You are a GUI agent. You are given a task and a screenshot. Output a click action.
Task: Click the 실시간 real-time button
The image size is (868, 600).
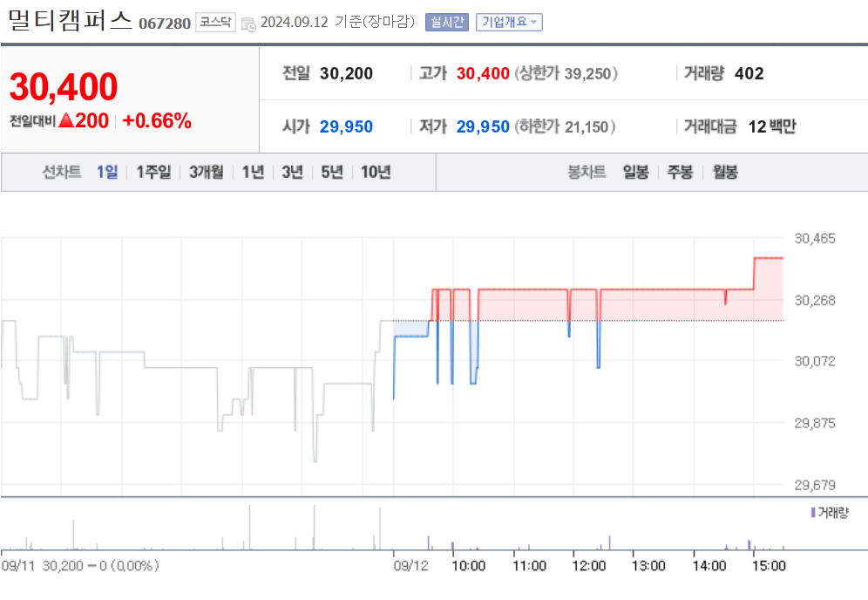[x=447, y=22]
